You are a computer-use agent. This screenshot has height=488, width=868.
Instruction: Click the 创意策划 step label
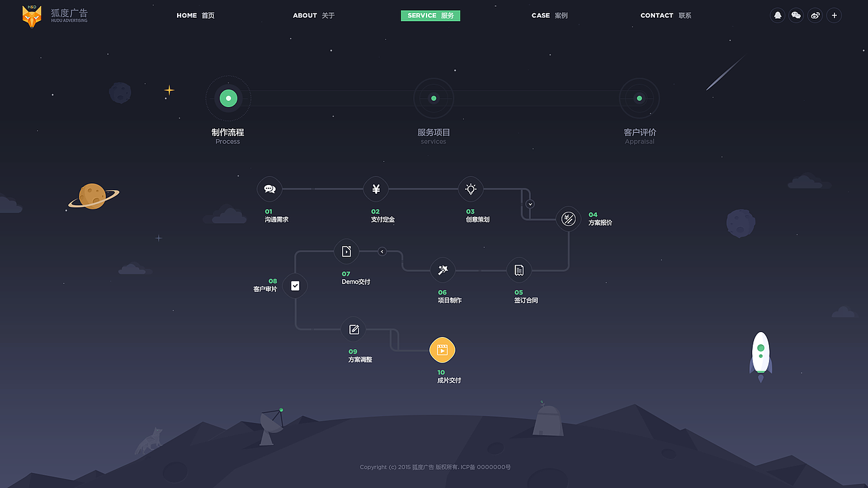(477, 220)
